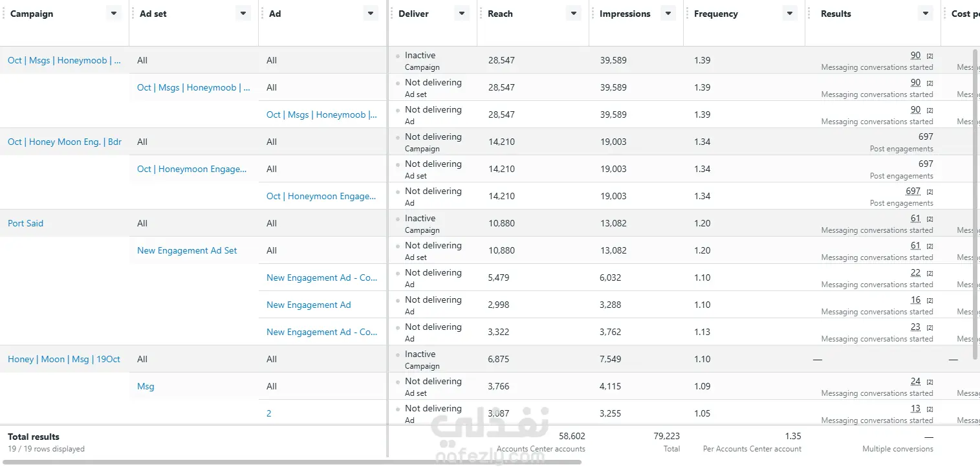Open the Oct | Honey Moon Eng. | Bdr campaign
Viewport: 980px width, 467px height.
tap(65, 142)
